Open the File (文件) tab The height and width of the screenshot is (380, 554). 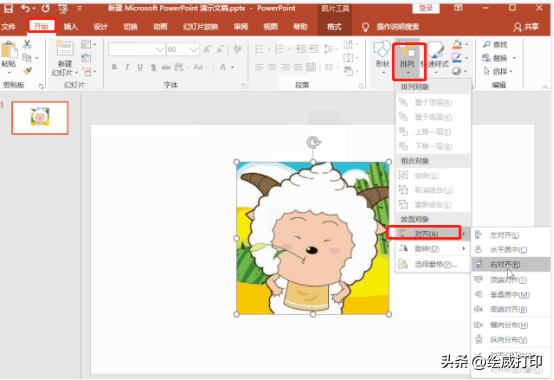(x=8, y=27)
